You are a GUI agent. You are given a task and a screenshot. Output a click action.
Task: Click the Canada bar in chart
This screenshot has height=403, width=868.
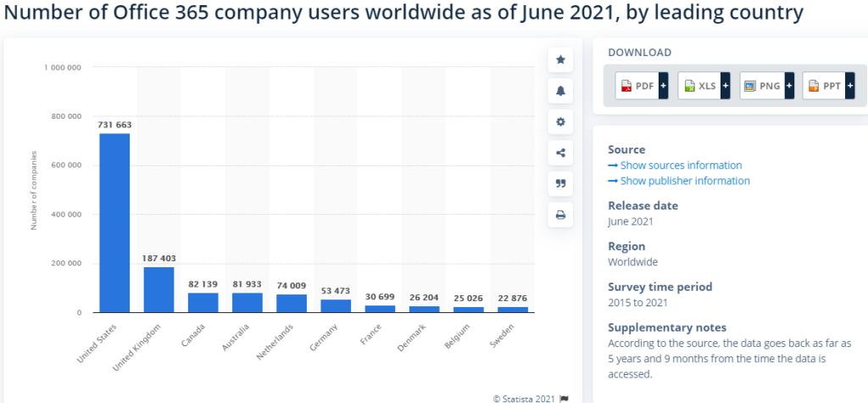tap(203, 303)
